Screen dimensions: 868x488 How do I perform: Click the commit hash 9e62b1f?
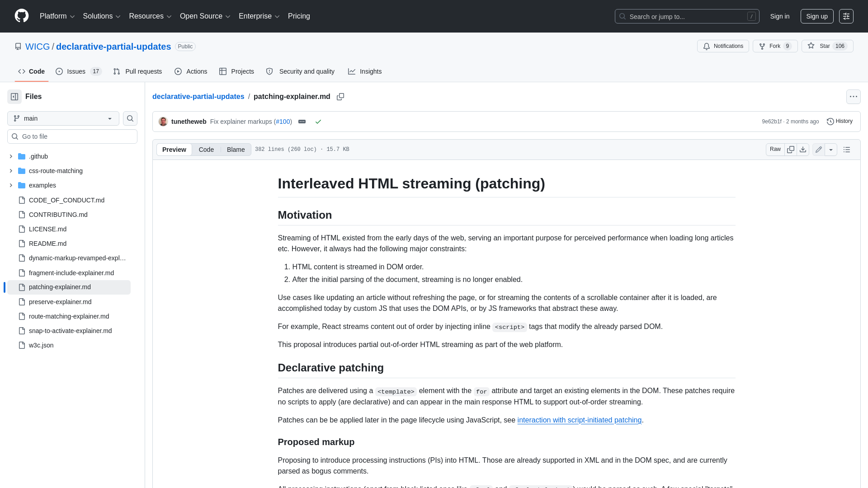point(771,122)
